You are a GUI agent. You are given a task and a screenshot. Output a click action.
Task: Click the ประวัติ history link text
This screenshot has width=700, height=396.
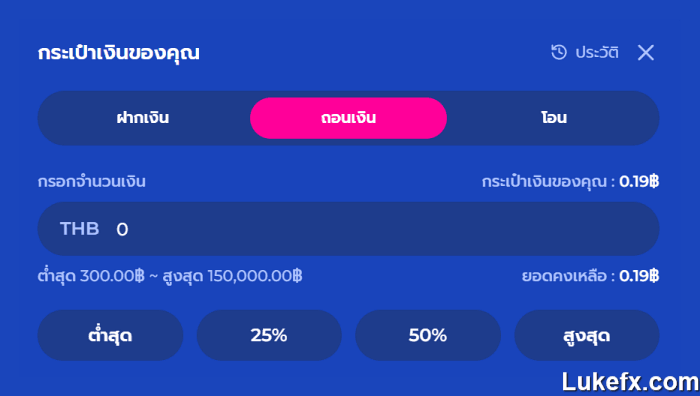[x=597, y=53]
